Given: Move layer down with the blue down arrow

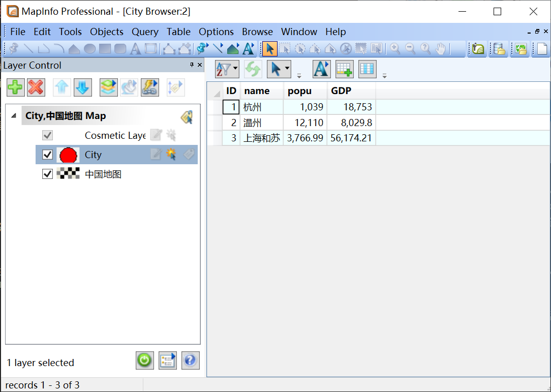Looking at the screenshot, I should click(82, 87).
